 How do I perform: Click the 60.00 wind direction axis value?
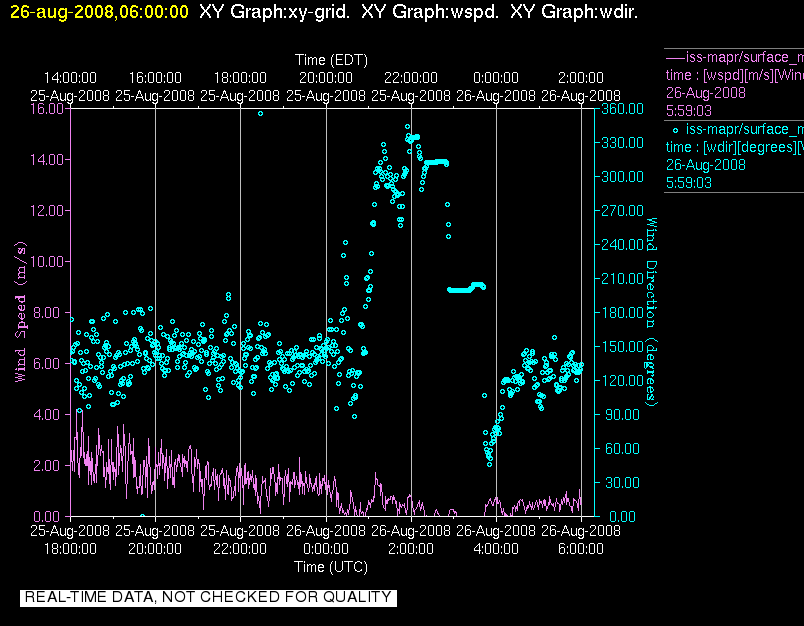coord(622,449)
